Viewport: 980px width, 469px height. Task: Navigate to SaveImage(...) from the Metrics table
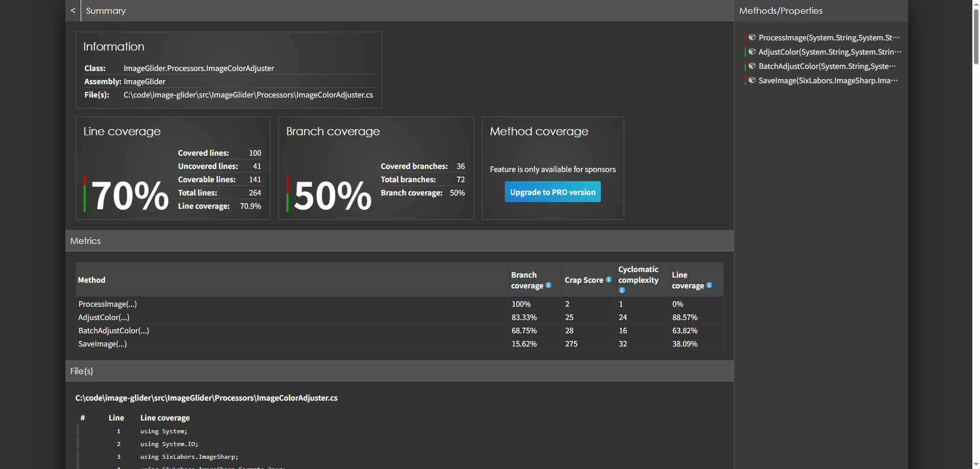coord(103,344)
